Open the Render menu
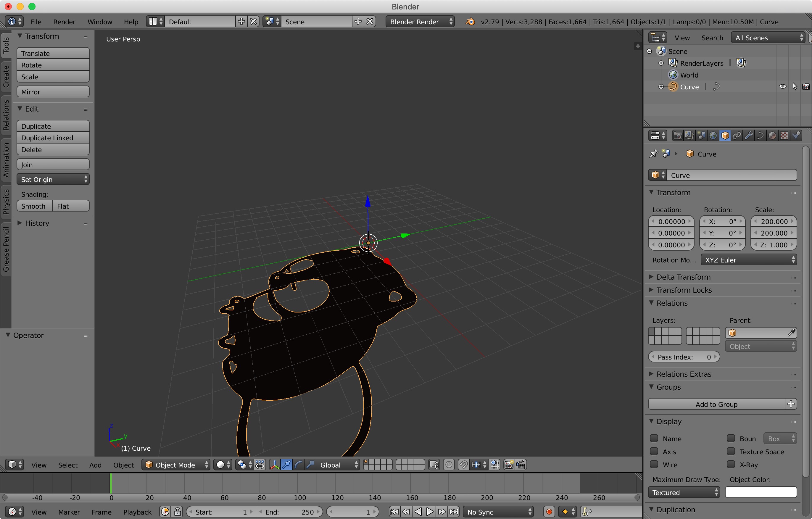 click(x=64, y=22)
